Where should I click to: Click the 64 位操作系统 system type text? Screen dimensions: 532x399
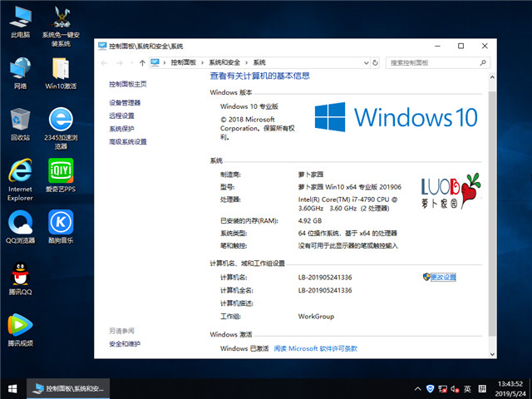pyautogui.click(x=347, y=234)
